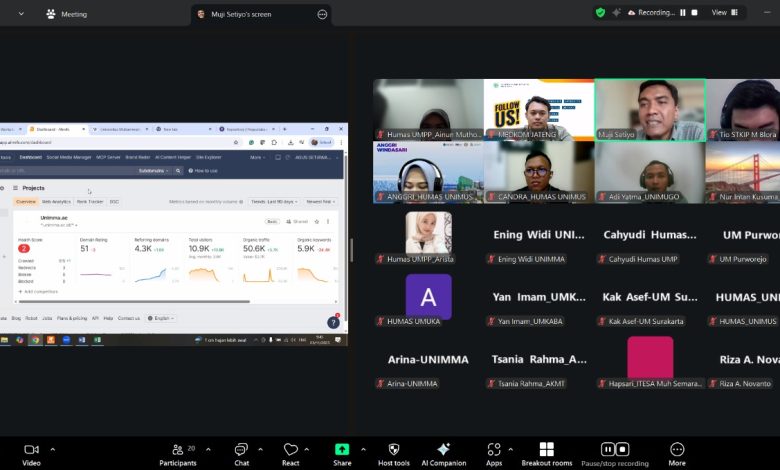Expand the chevron beside Chat
The width and height of the screenshot is (780, 470).
[x=258, y=449]
